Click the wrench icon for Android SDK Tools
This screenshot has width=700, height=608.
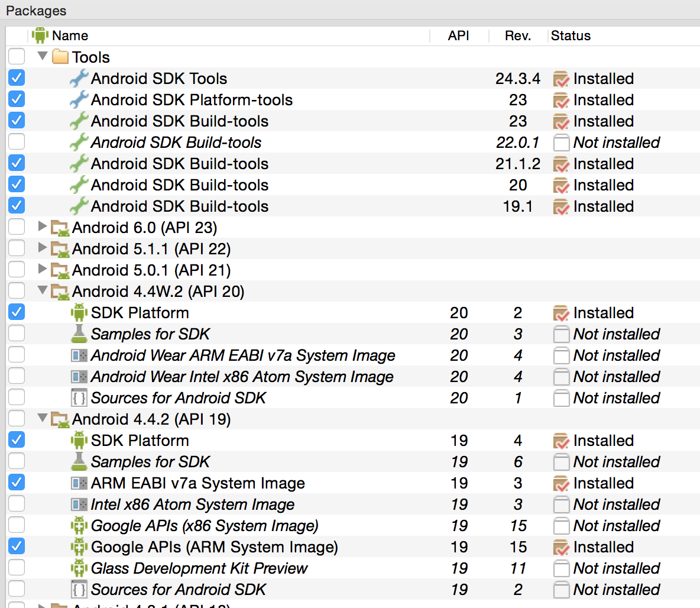click(79, 79)
